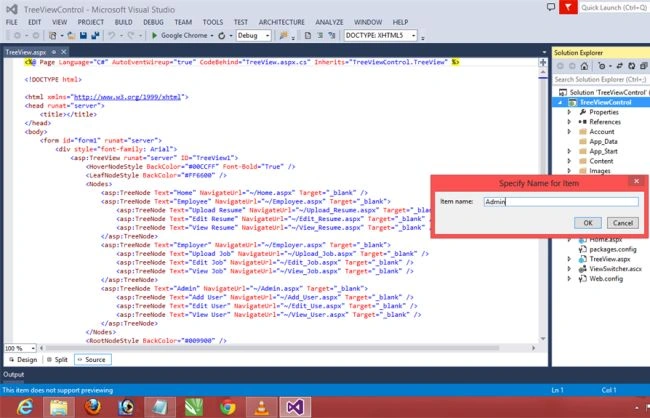Expand the Properties node in Solution Explorer
This screenshot has width=650, height=418.
coord(569,112)
